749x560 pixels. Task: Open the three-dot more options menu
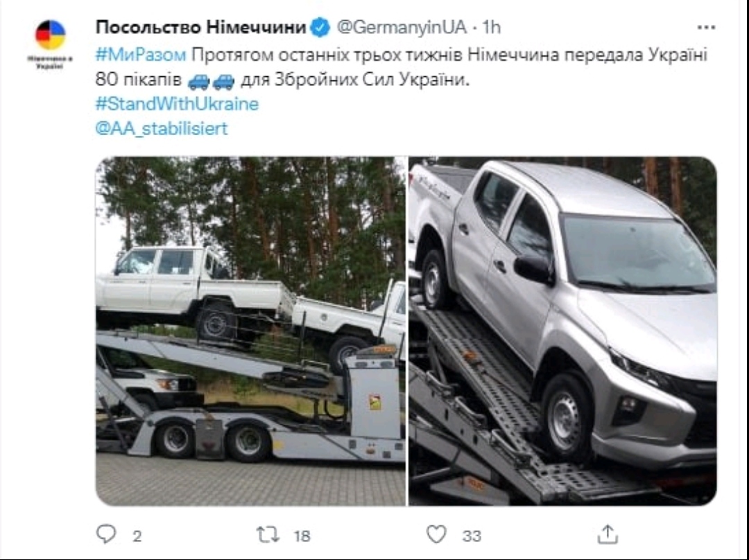point(706,28)
